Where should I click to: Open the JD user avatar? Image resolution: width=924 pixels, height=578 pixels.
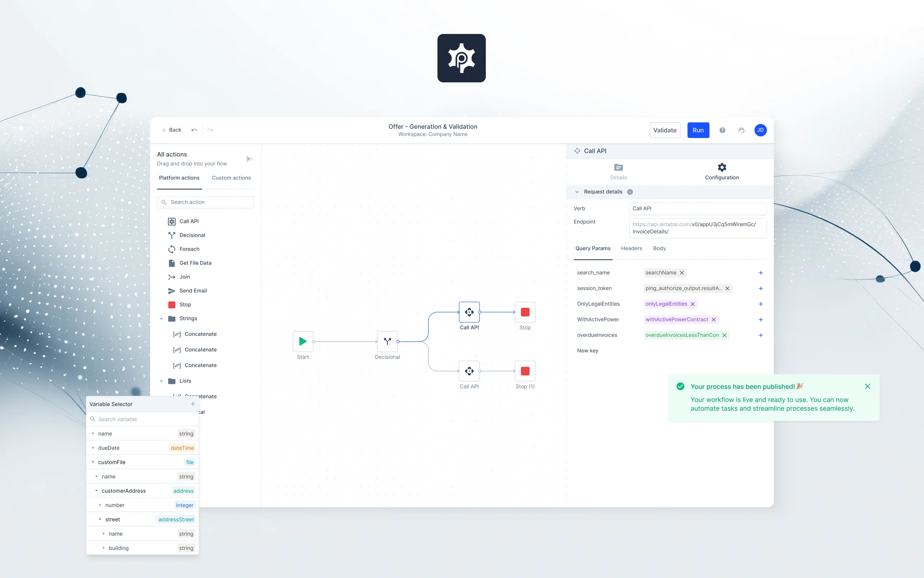point(760,130)
